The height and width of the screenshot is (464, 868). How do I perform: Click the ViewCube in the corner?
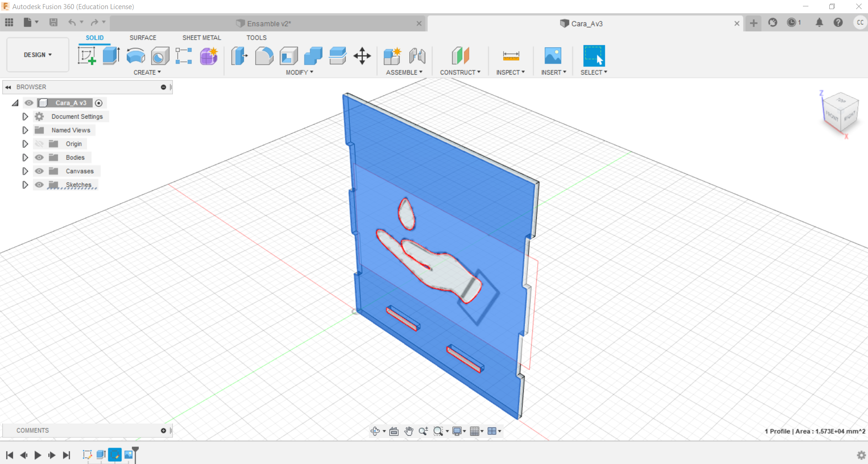(841, 113)
